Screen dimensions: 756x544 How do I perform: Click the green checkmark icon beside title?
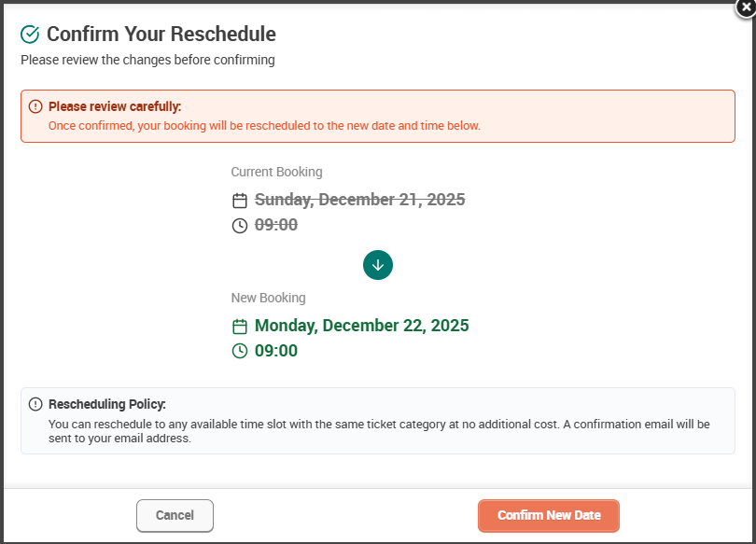[30, 35]
